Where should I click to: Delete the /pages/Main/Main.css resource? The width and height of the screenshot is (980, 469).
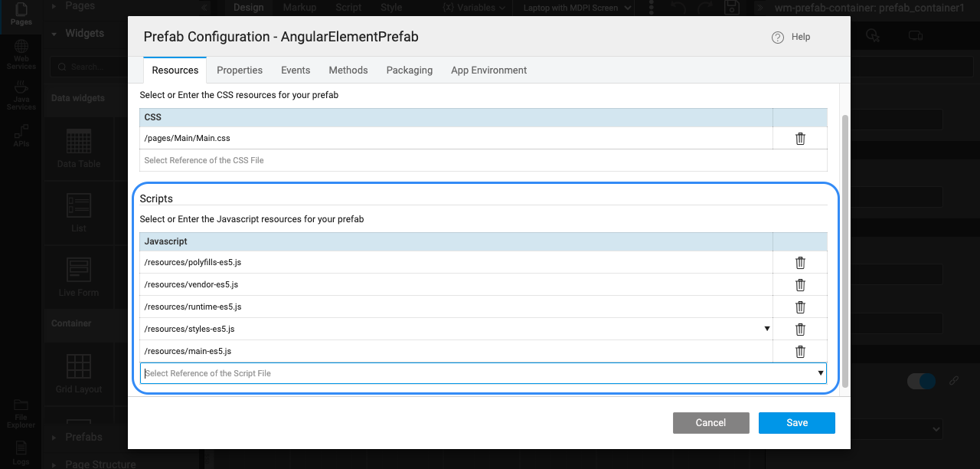click(800, 139)
